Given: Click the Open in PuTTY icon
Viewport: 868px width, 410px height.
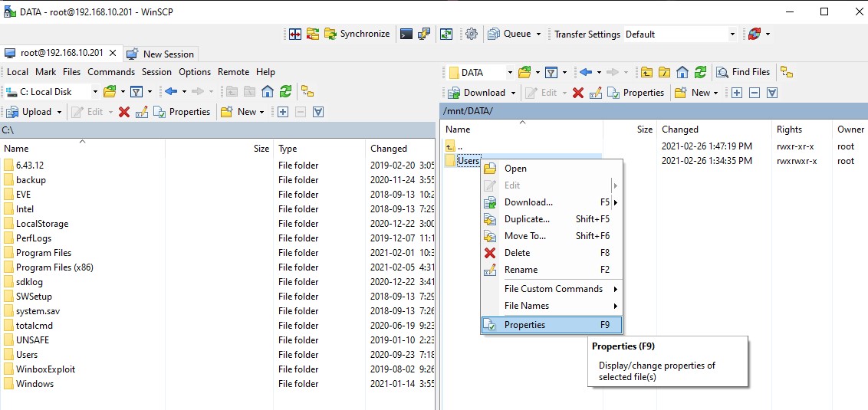Looking at the screenshot, I should click(424, 34).
